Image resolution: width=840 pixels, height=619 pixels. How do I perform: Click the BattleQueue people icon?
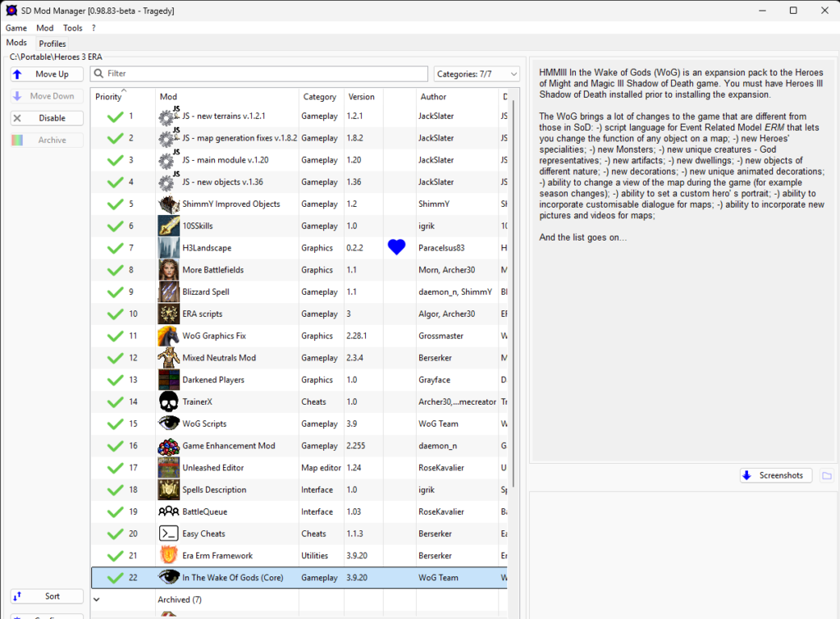pyautogui.click(x=169, y=511)
